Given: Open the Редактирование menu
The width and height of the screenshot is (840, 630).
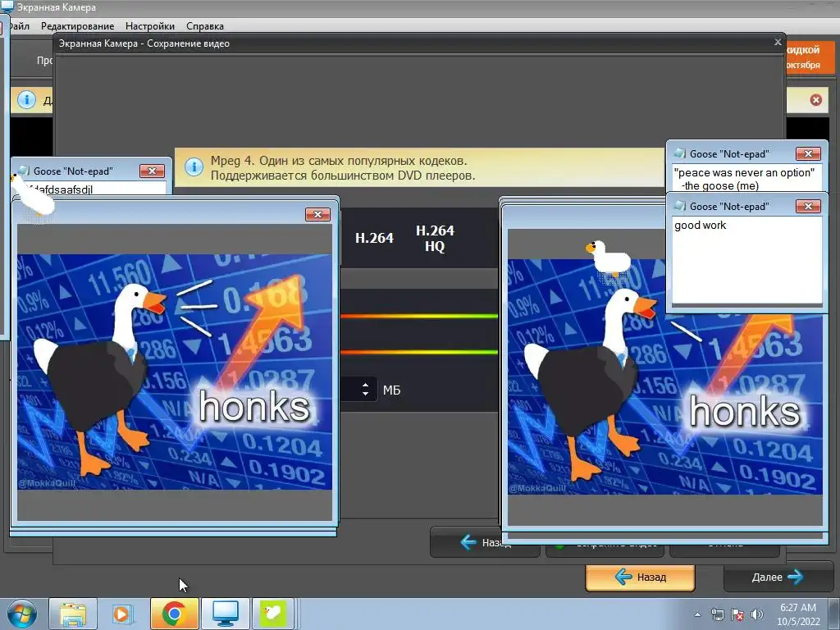Looking at the screenshot, I should coord(77,25).
